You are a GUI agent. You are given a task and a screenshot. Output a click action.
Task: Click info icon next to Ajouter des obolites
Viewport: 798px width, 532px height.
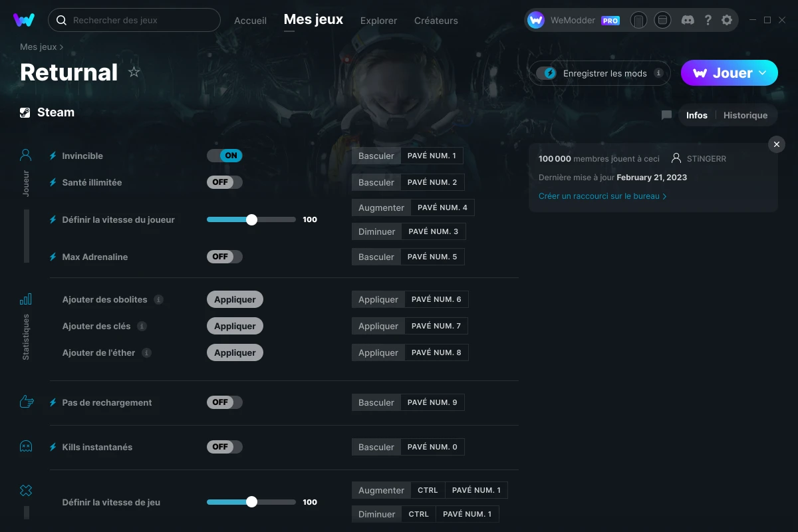tap(158, 299)
